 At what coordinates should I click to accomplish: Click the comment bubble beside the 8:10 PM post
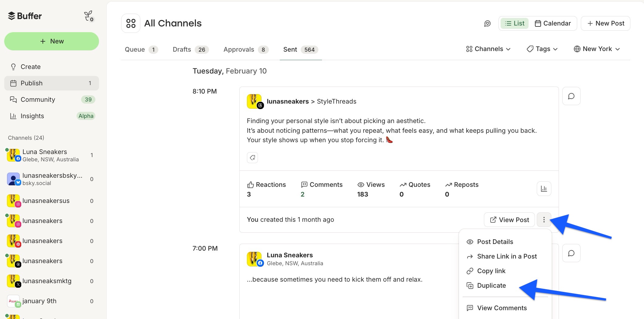tap(571, 96)
